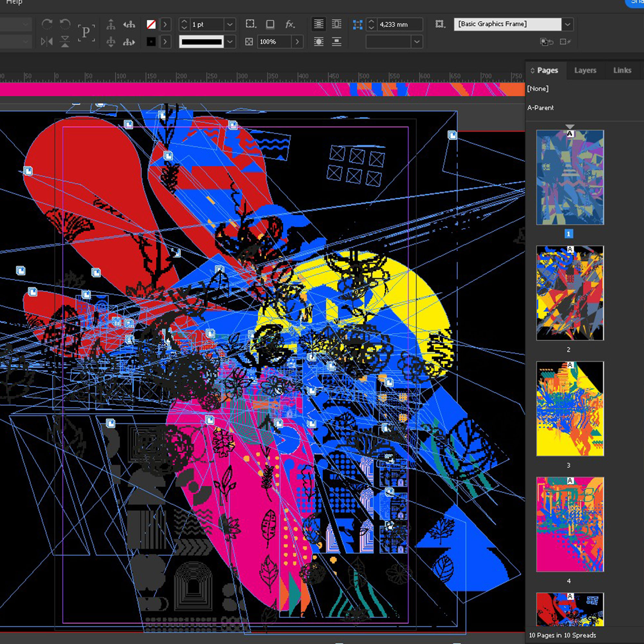The width and height of the screenshot is (644, 644).
Task: Click select next object icon
Action: (x=129, y=42)
